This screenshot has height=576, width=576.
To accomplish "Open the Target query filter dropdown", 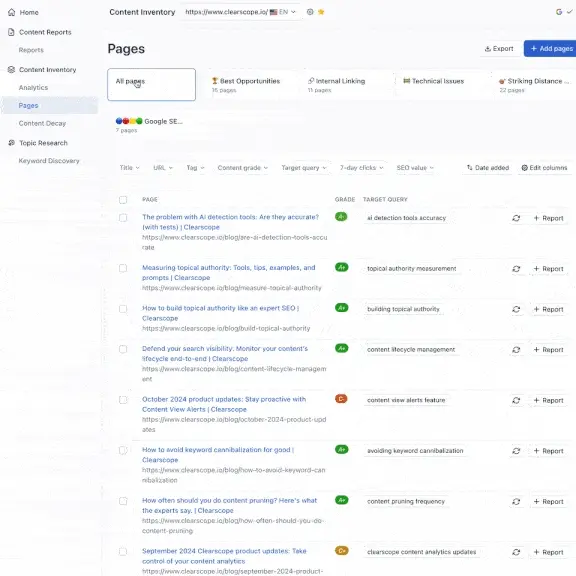I will click(304, 168).
